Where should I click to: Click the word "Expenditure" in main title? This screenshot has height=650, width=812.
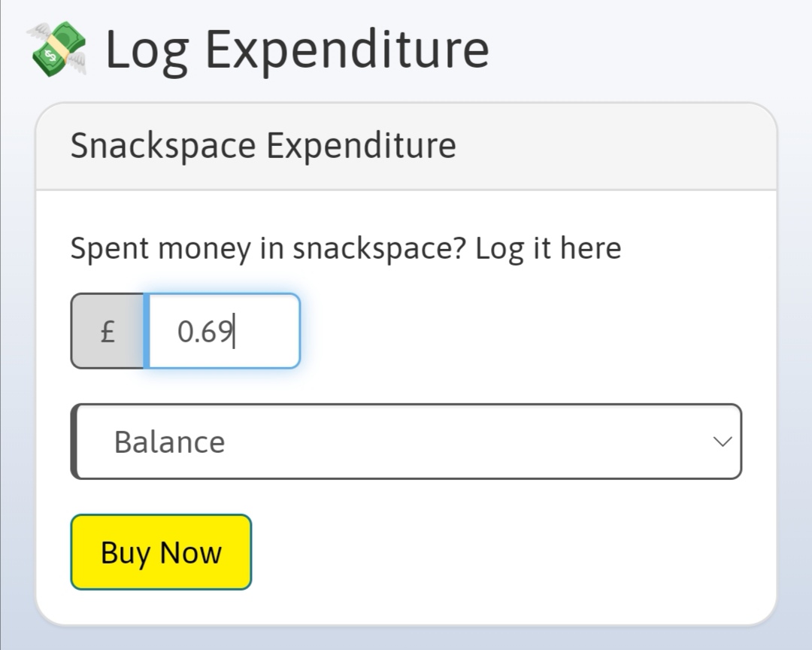point(347,50)
